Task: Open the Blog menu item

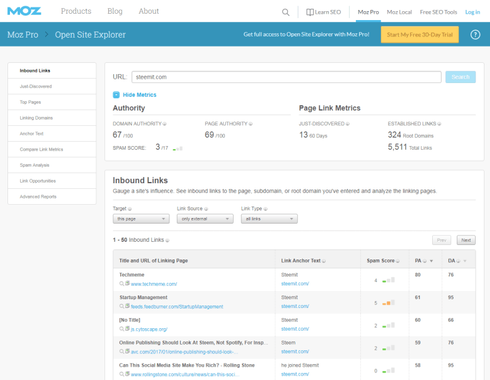Action: (115, 11)
